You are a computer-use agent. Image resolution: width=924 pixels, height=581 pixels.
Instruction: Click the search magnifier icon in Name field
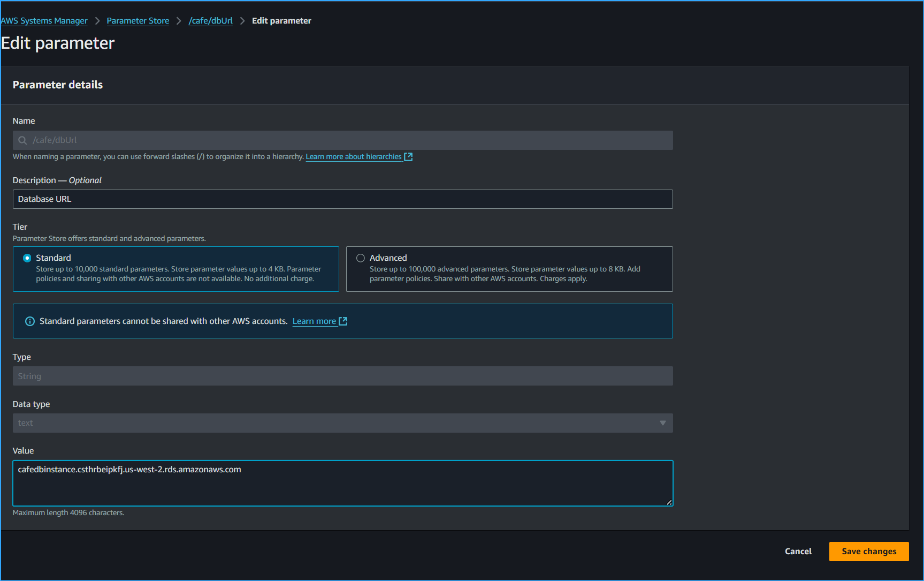(x=22, y=140)
